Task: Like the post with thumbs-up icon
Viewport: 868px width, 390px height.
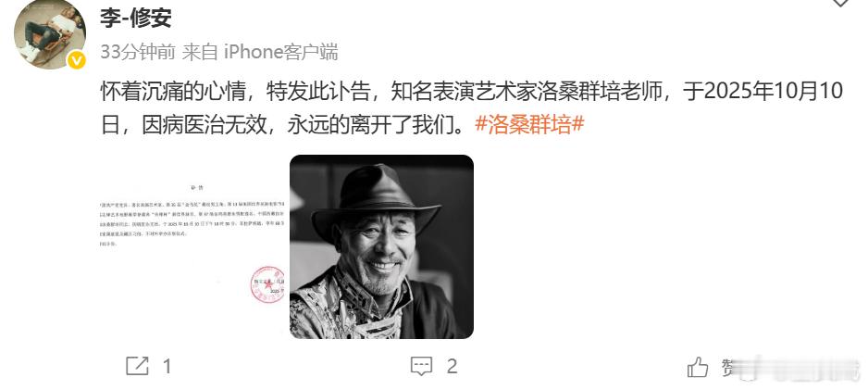Action: pos(698,367)
